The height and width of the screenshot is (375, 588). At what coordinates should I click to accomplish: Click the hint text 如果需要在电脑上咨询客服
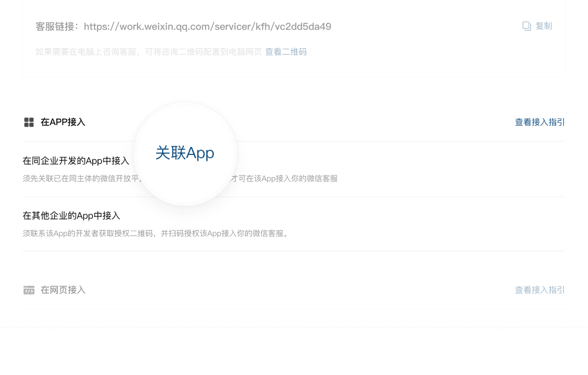[149, 52]
